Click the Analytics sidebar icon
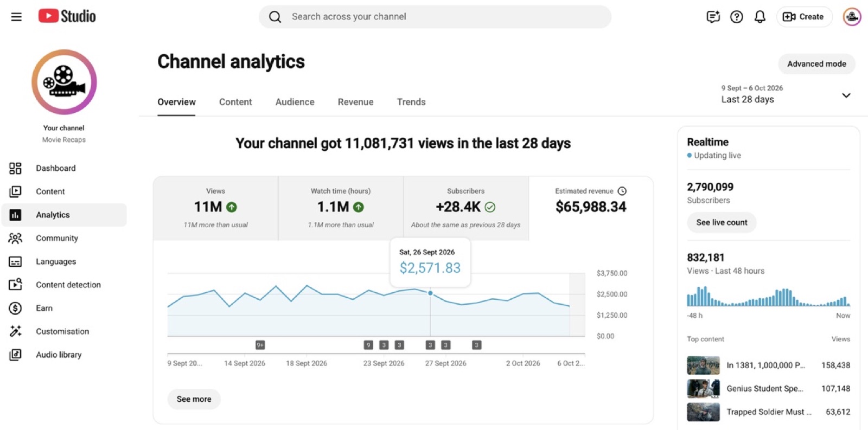Viewport: 868px width, 430px height. tap(15, 215)
